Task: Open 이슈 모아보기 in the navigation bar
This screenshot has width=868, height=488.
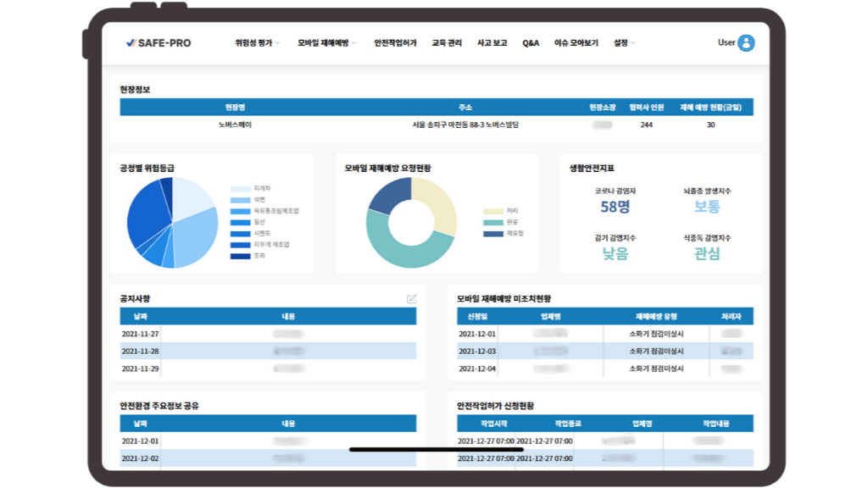Action: pos(576,43)
